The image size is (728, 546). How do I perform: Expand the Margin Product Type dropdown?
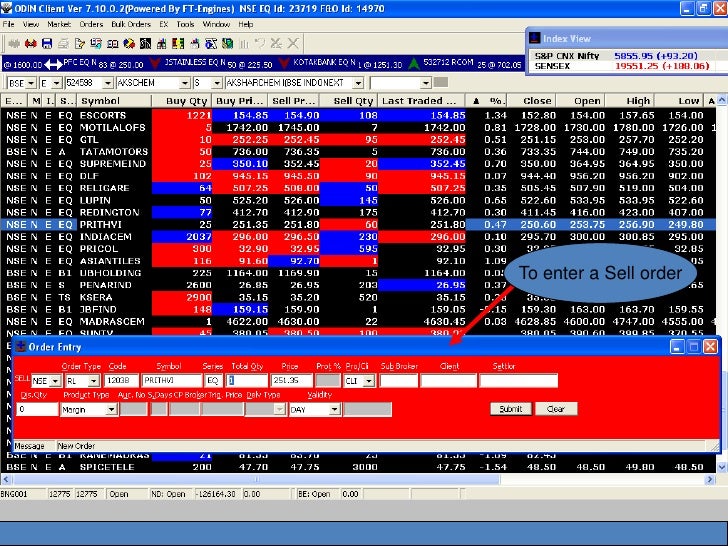click(111, 410)
